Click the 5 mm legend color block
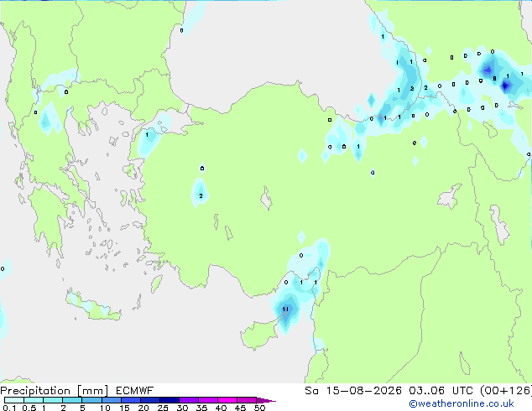 91,400
